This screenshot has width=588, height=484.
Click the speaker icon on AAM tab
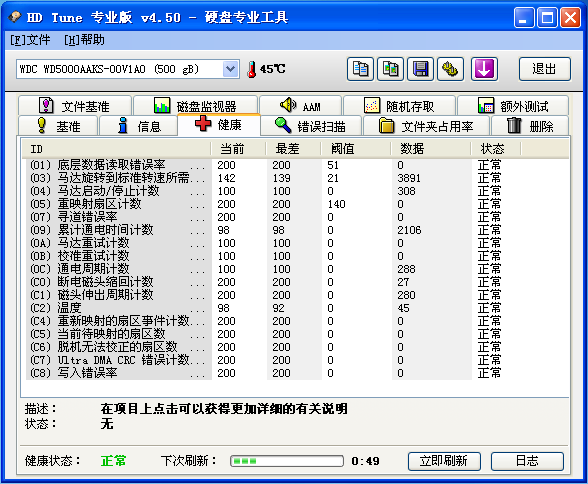(x=288, y=105)
